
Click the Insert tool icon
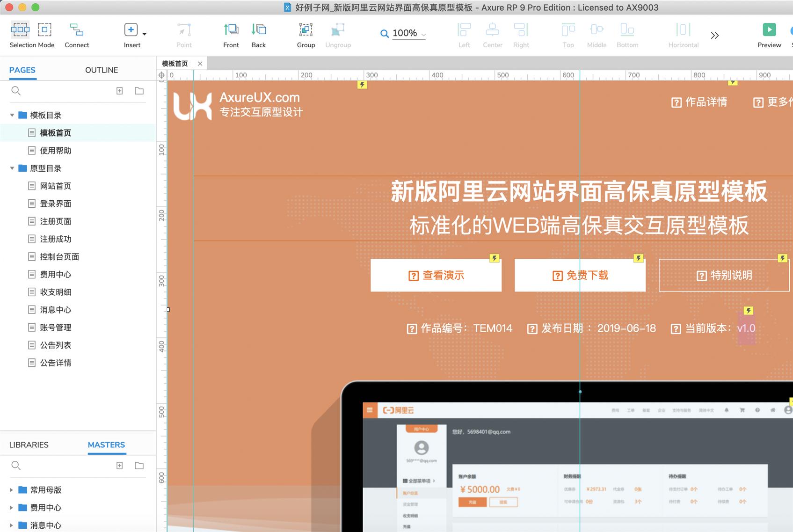coord(131,30)
